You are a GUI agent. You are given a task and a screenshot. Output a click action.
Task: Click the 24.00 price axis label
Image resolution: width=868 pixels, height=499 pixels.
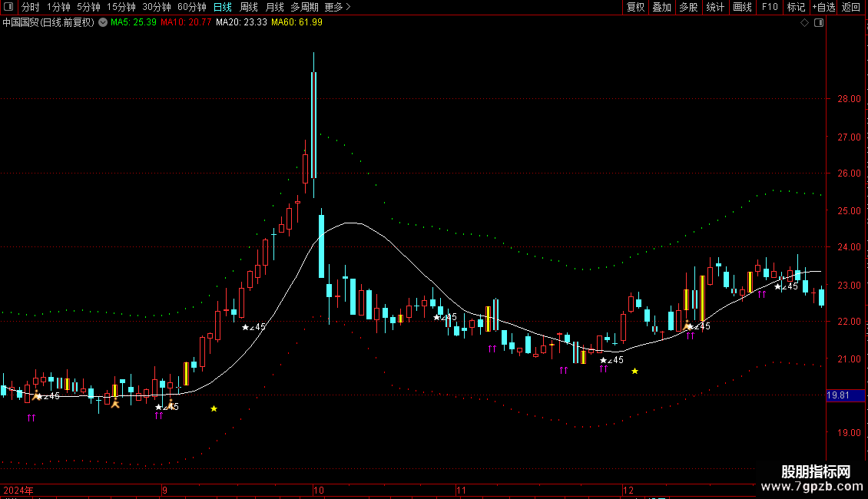[x=849, y=247]
